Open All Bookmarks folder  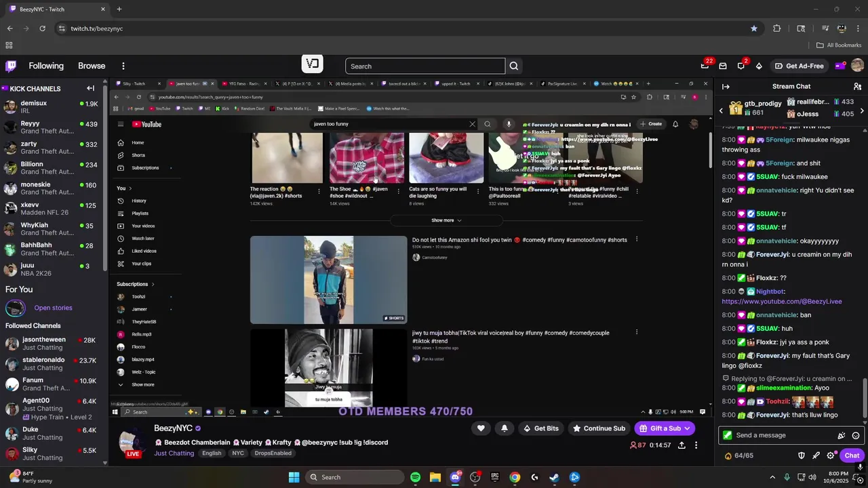[x=839, y=45]
